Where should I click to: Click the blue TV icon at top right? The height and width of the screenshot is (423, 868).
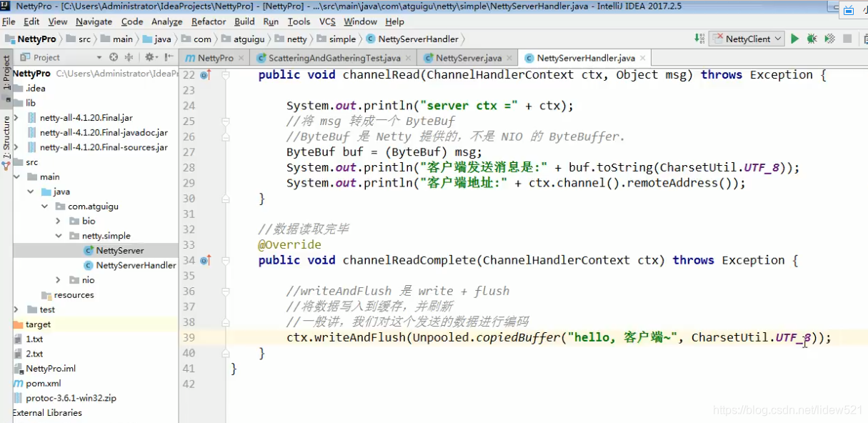pyautogui.click(x=849, y=10)
